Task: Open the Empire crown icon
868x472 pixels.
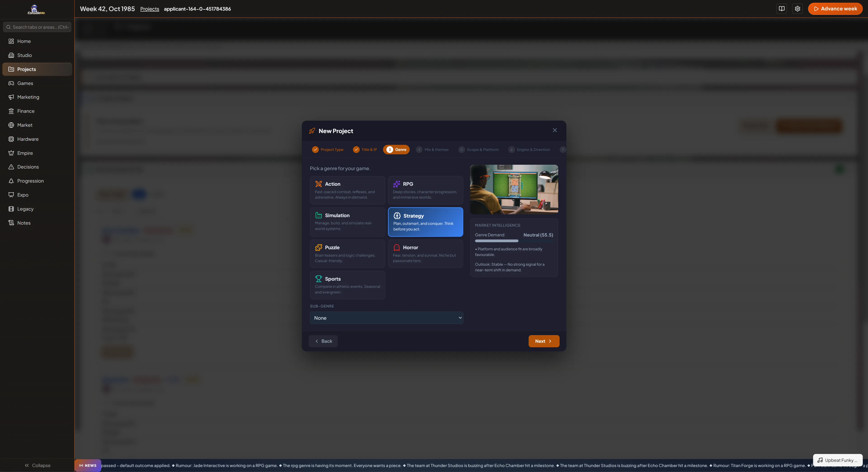Action: click(x=11, y=153)
